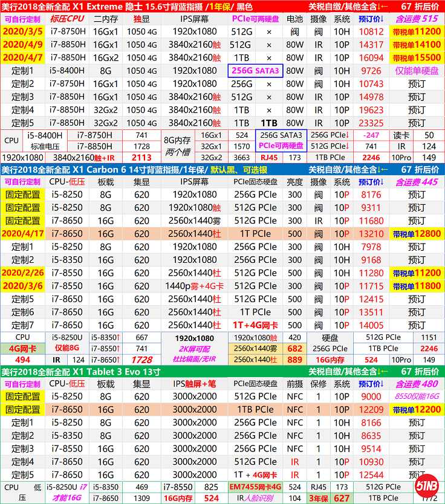Click the 8550仅能16G note
Image resolution: width=445 pixels, height=504 pixels.
pos(416,396)
